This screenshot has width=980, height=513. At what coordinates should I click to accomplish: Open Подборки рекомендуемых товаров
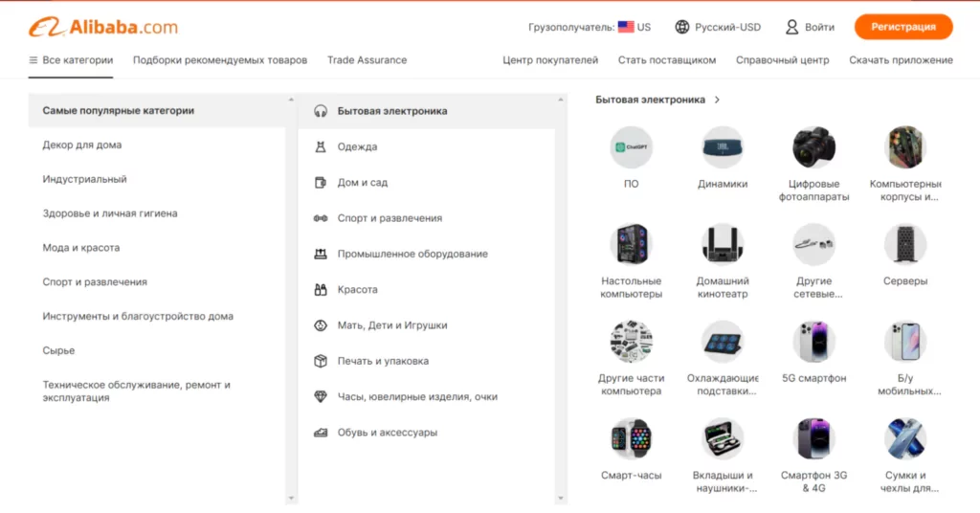220,60
